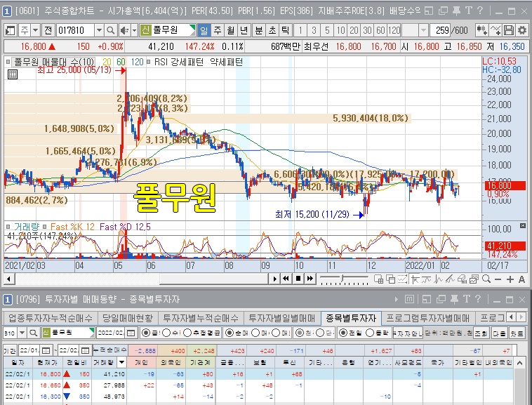This screenshot has width=532, height=405.
Task: Click the pin icon in investor window title bar
Action: click(x=454, y=299)
